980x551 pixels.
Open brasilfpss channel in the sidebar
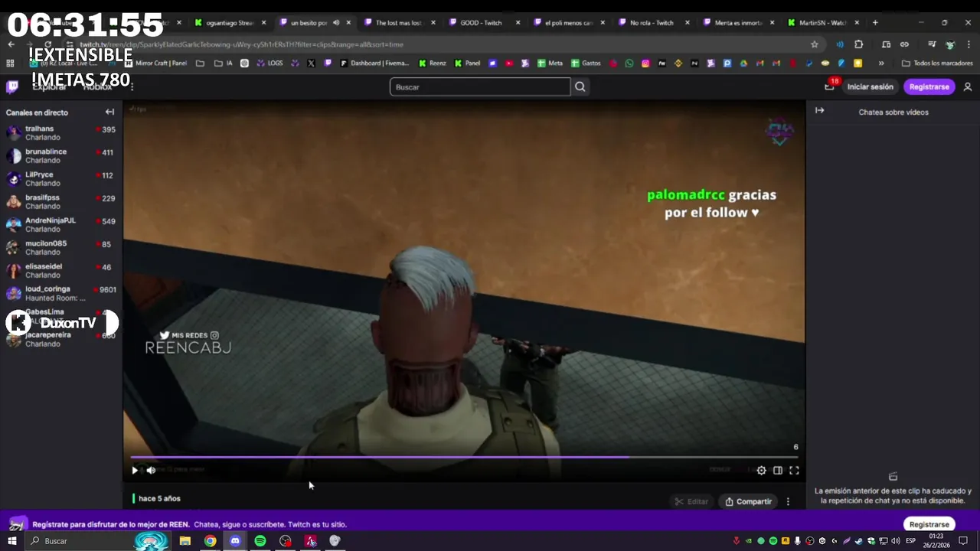[61, 202]
